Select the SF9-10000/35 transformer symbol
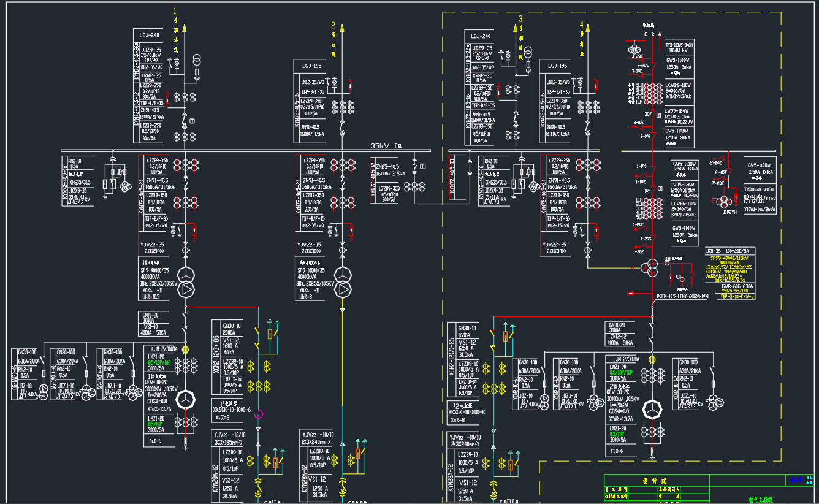 (x=342, y=281)
